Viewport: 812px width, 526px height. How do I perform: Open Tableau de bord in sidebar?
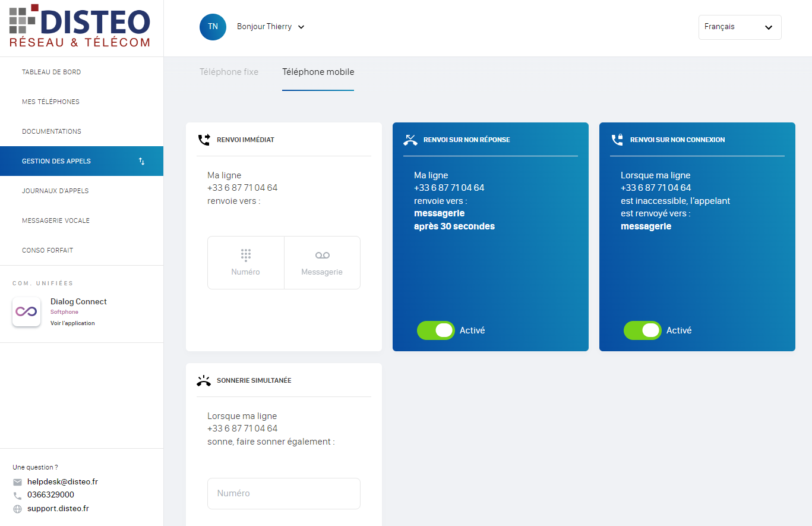pos(81,72)
